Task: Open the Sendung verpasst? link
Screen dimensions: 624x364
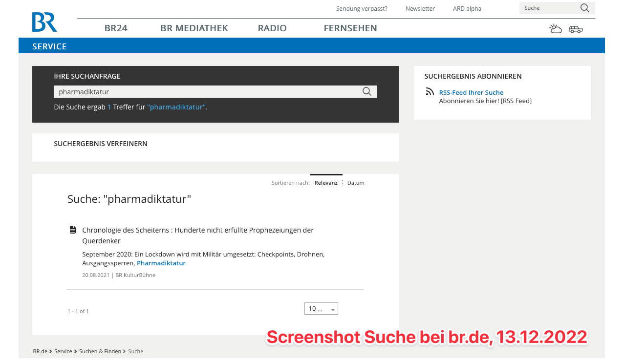Action: coord(362,9)
